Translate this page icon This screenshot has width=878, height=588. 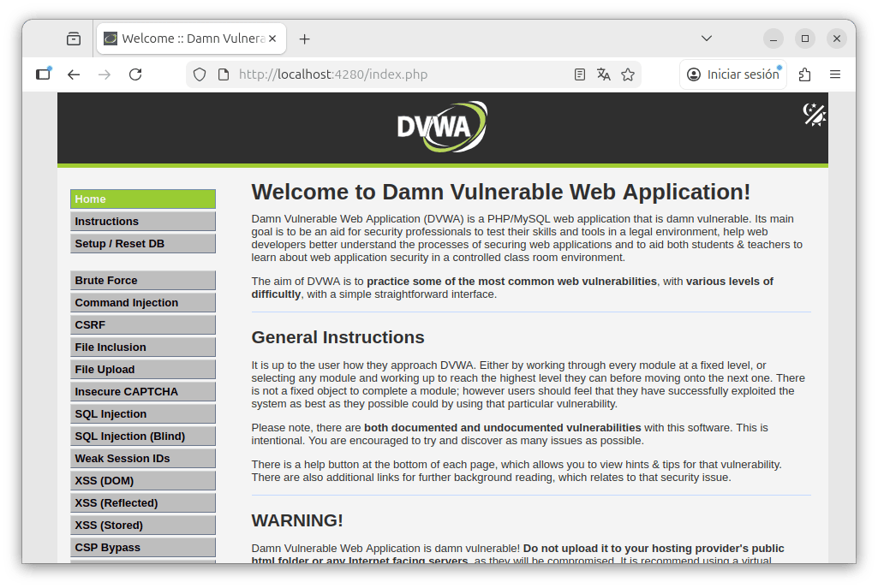click(x=604, y=74)
